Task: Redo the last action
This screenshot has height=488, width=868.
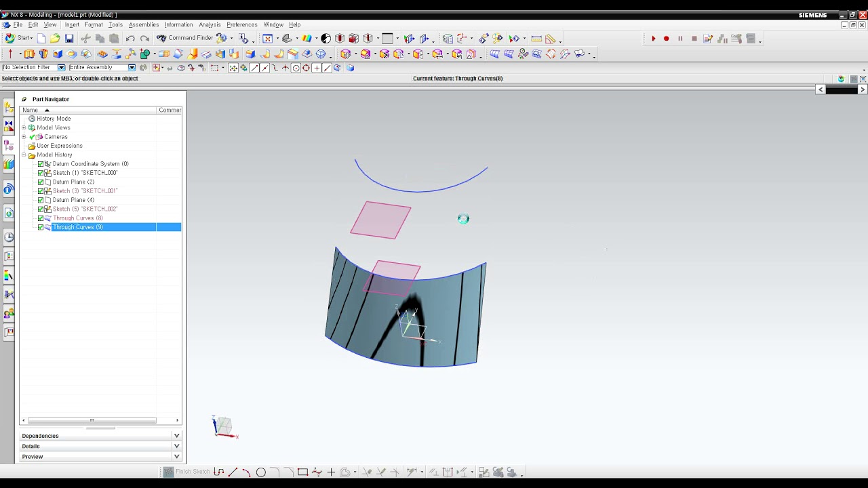Action: (144, 39)
